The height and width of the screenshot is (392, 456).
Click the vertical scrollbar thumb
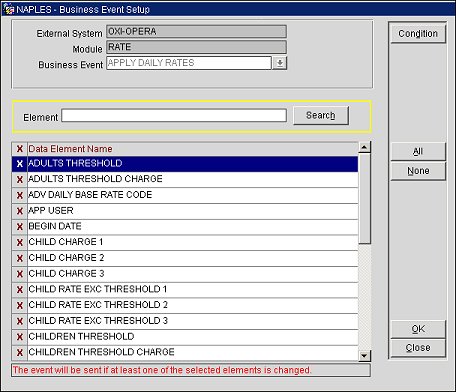click(364, 198)
